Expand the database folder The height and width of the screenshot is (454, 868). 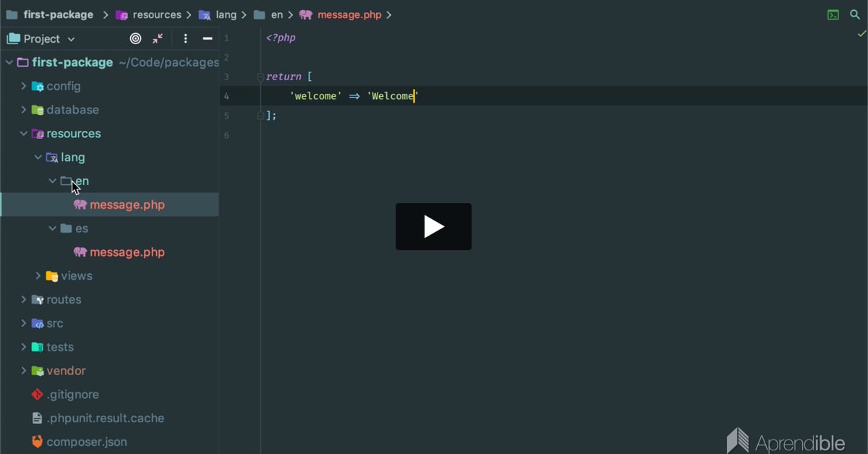(x=24, y=110)
